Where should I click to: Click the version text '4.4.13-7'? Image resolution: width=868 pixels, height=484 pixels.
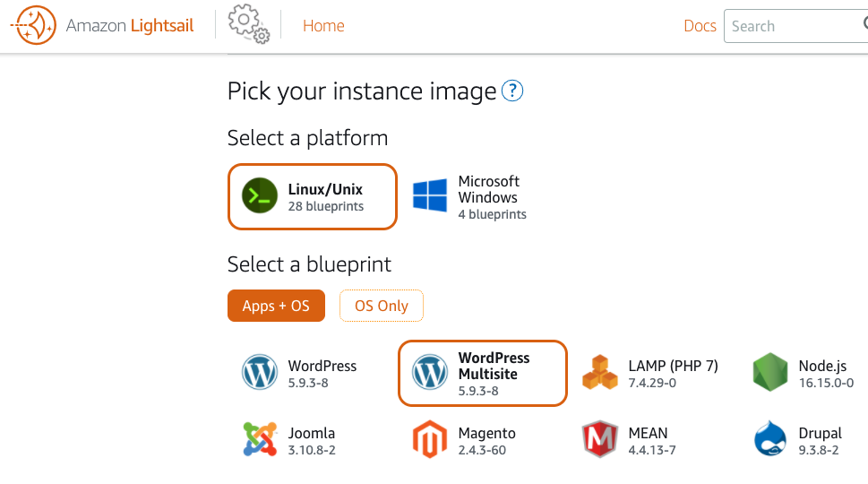[652, 450]
